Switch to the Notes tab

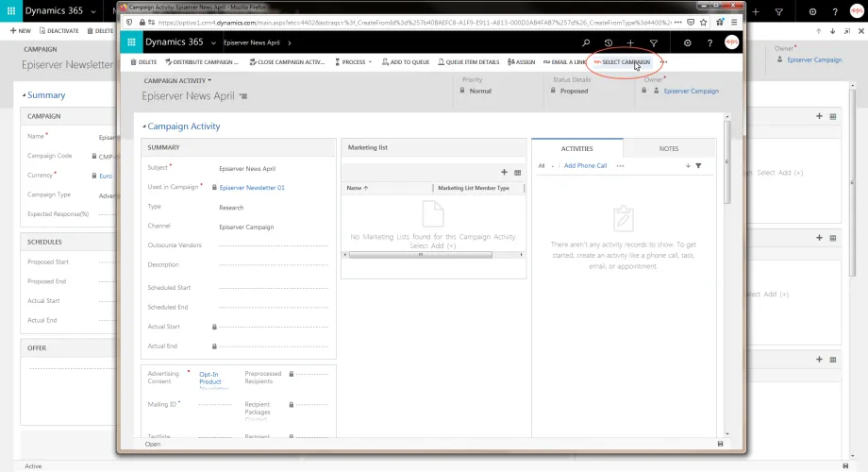(669, 148)
